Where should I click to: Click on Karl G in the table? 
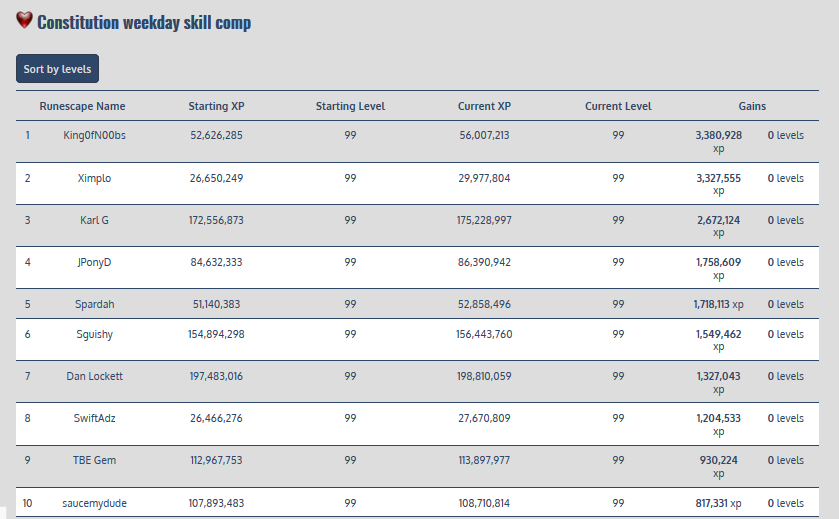point(95,220)
